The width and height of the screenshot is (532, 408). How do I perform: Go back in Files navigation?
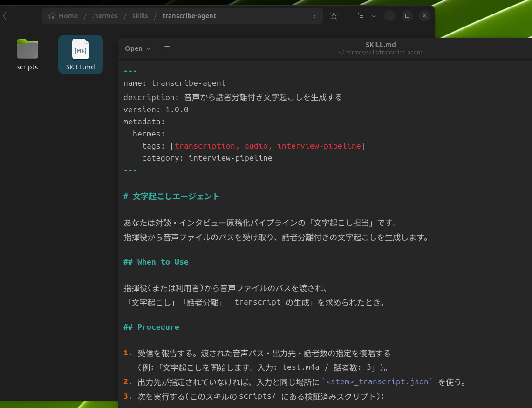(5, 16)
